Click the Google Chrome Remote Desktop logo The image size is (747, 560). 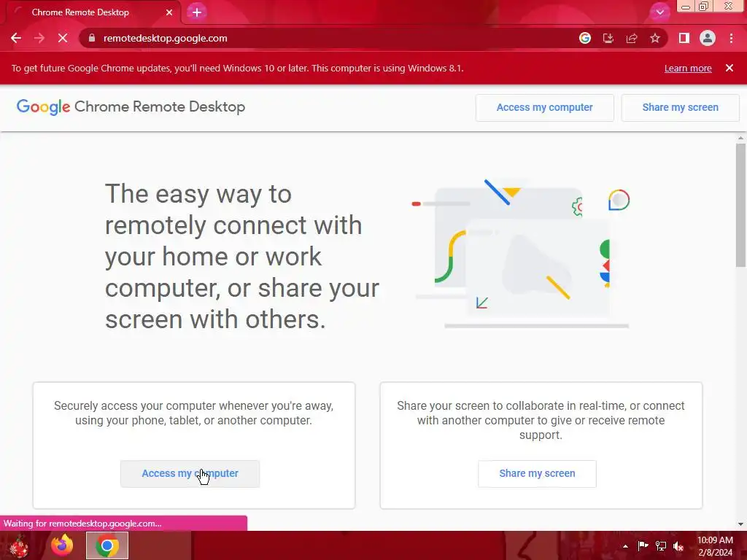(x=131, y=106)
